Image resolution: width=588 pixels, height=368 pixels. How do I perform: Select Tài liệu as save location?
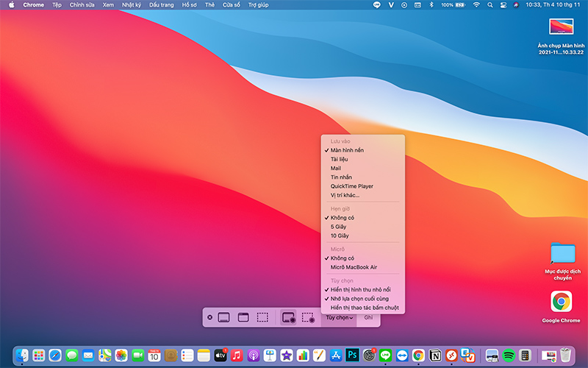pos(340,159)
